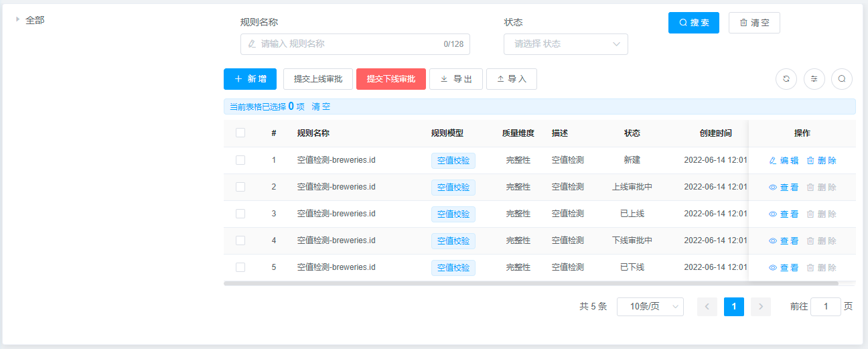This screenshot has width=868, height=349.
Task: Check the checkbox for row 2
Action: coord(240,187)
